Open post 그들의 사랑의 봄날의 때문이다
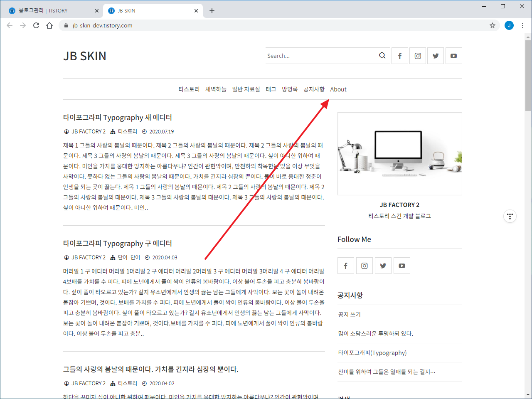Viewport: 532px width, 399px height. tap(150, 369)
